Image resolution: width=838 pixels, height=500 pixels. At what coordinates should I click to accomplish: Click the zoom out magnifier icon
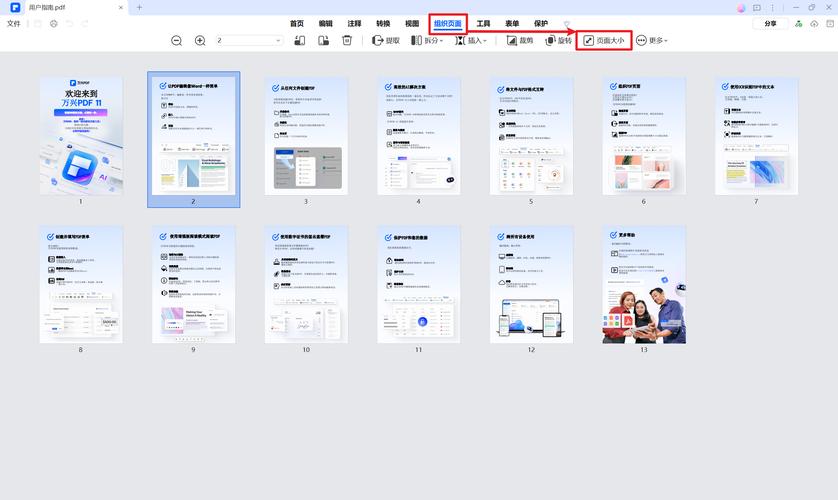click(x=177, y=41)
